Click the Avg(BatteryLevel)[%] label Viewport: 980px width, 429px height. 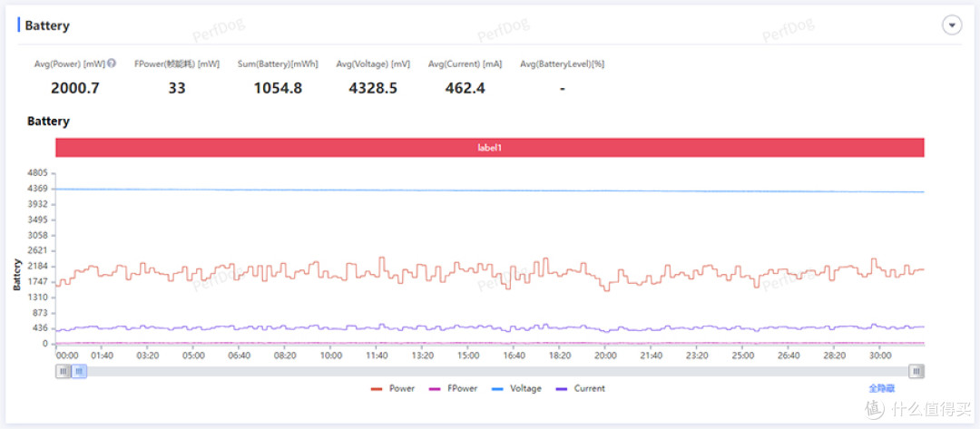coord(562,63)
